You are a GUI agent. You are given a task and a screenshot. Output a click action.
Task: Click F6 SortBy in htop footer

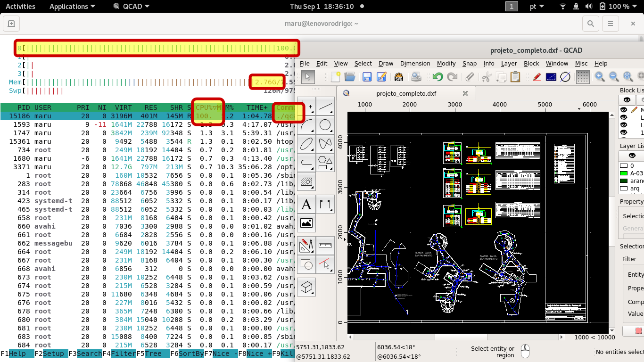pyautogui.click(x=187, y=354)
